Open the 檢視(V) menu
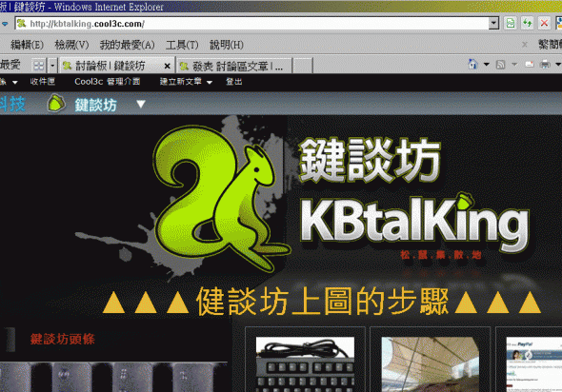 click(x=71, y=45)
